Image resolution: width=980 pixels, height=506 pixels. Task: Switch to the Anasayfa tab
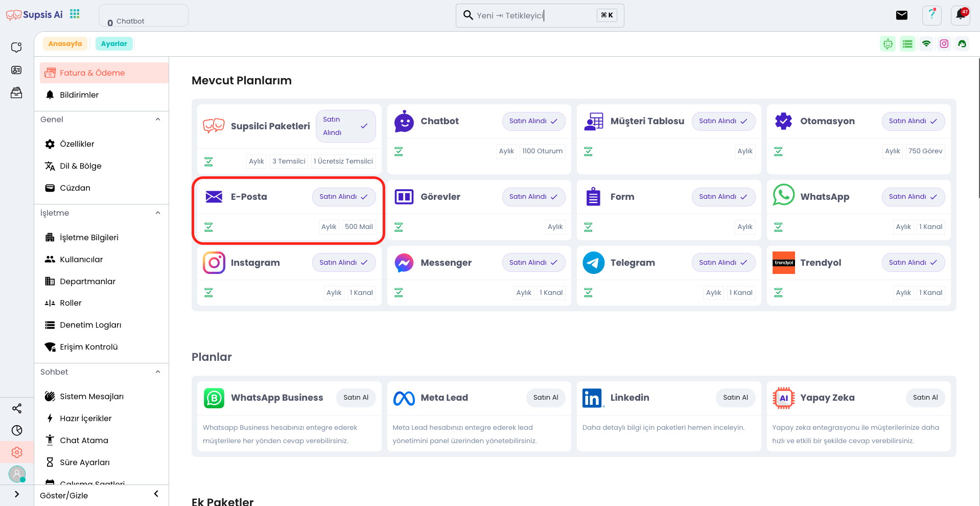tap(65, 44)
